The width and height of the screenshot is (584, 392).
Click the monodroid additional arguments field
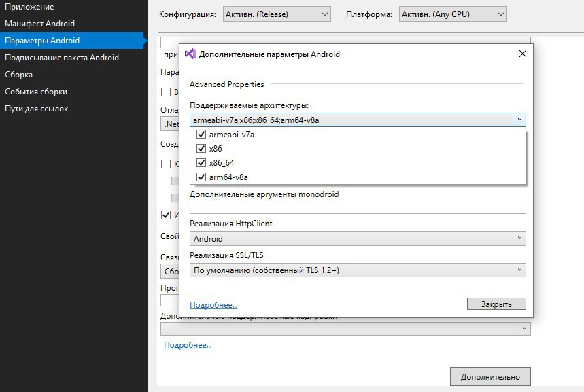tap(358, 208)
